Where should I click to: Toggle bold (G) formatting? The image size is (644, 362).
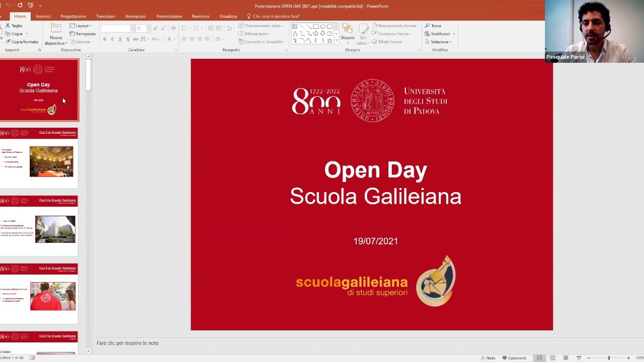(x=105, y=39)
